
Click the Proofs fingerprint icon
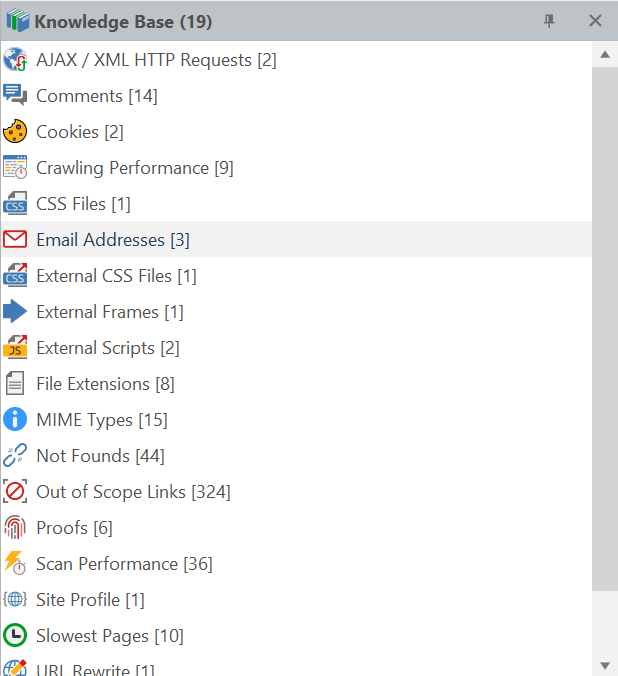tap(15, 528)
